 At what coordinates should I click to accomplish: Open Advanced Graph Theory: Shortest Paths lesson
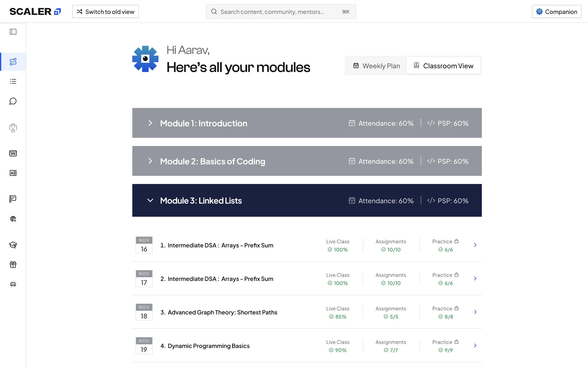219,312
